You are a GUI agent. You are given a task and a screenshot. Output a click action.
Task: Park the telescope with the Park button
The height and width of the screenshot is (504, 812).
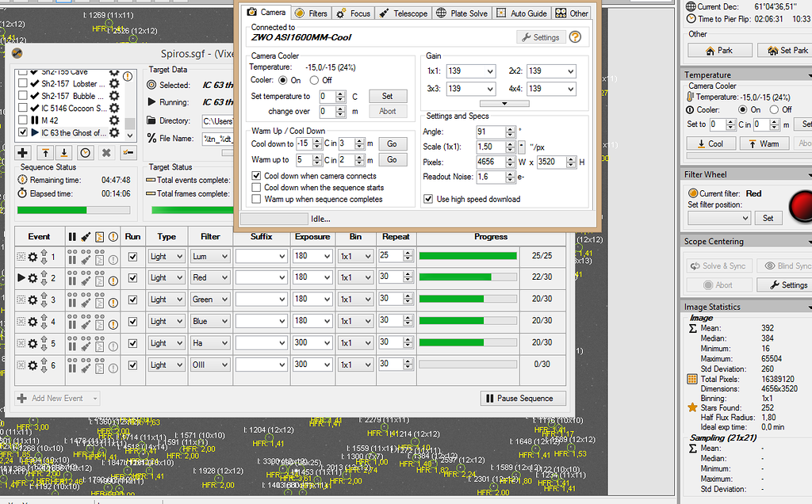pos(721,50)
